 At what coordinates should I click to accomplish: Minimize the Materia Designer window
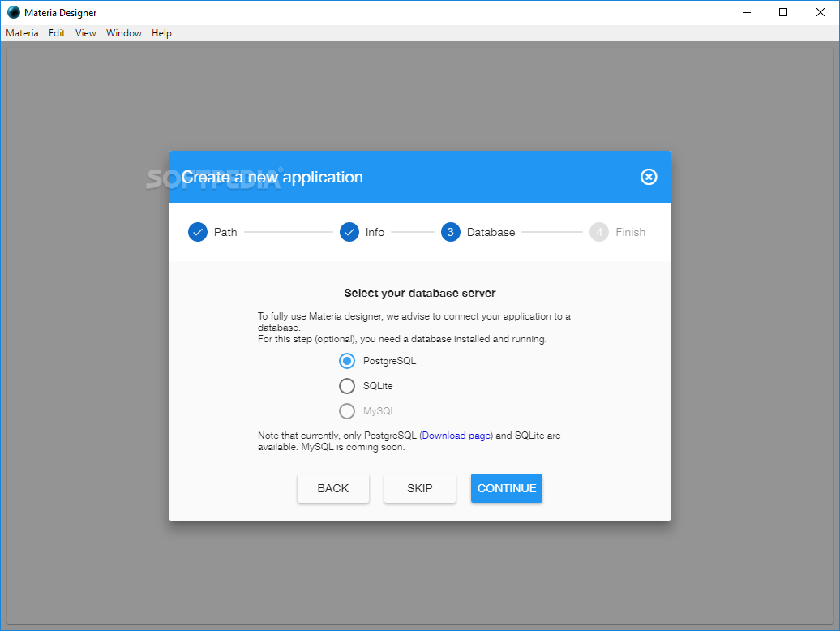[x=747, y=12]
